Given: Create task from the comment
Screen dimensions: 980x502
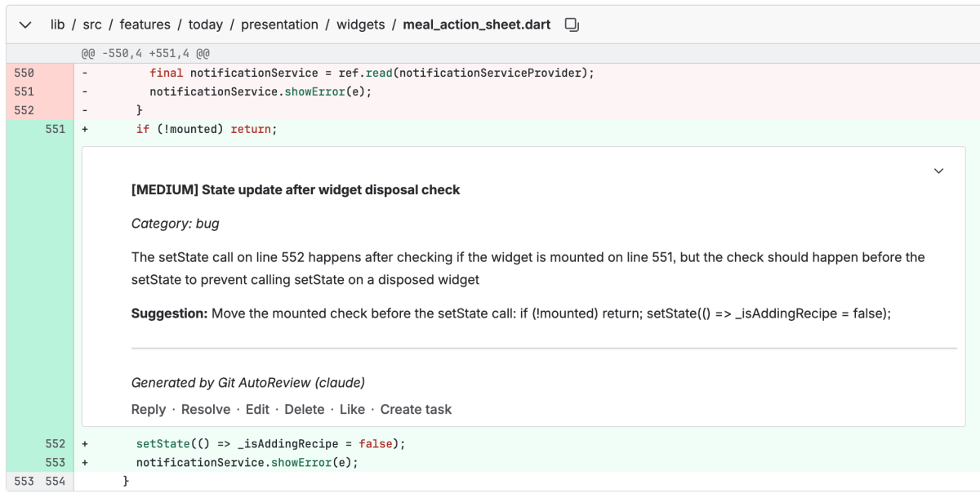Looking at the screenshot, I should pyautogui.click(x=416, y=409).
